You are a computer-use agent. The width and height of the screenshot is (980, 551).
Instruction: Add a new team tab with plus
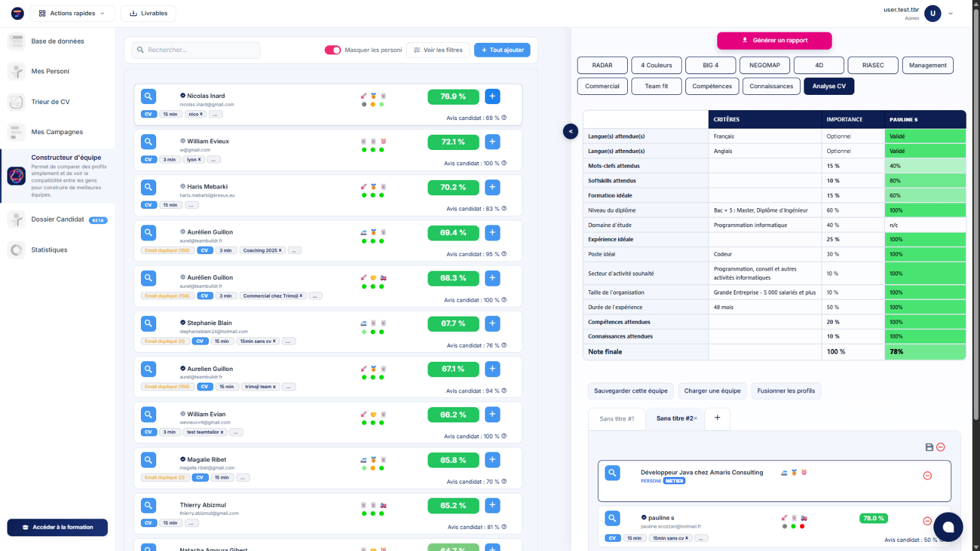point(717,418)
